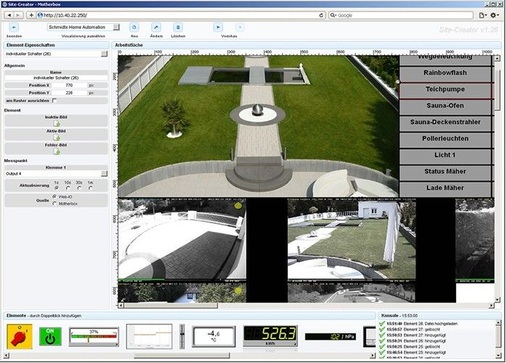This screenshot has height=363, width=506.
Task: Click the Ändern (edit) toolbar icon
Action: click(156, 27)
